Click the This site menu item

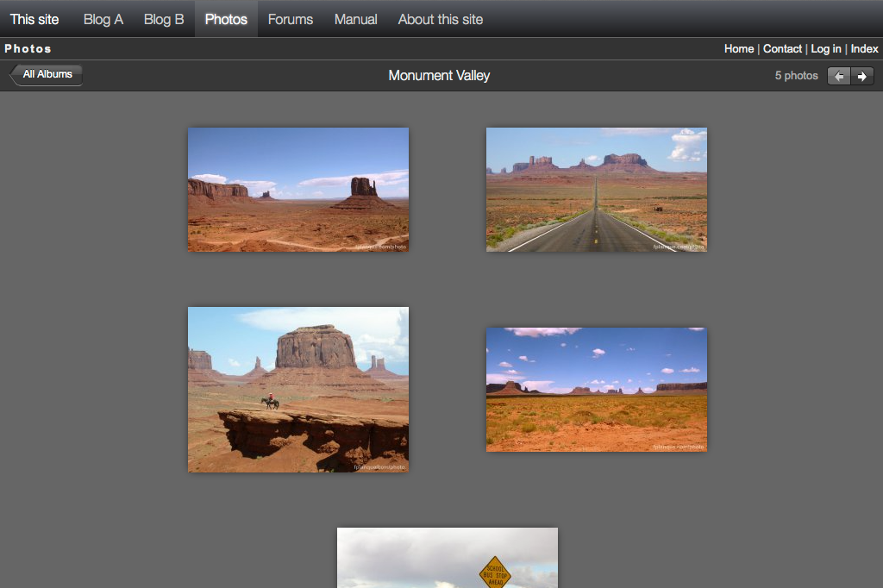tap(34, 19)
